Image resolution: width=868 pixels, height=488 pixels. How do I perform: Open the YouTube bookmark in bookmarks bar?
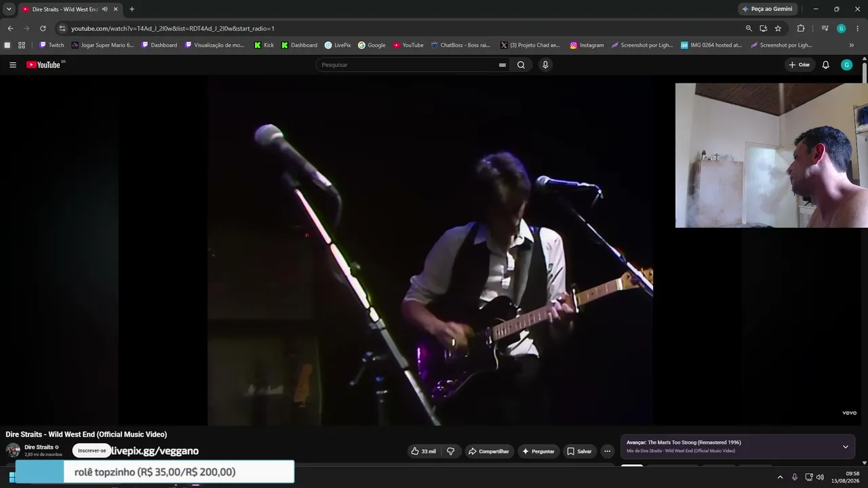[x=408, y=45]
